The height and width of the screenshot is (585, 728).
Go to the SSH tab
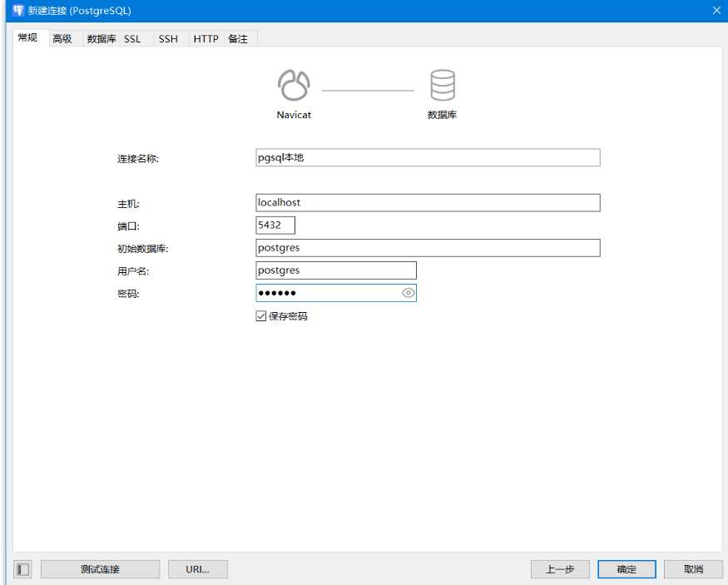[x=168, y=39]
